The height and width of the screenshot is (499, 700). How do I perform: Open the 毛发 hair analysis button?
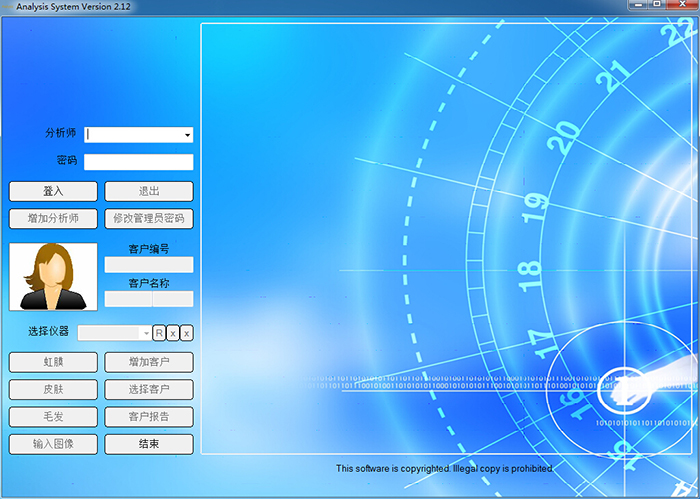[53, 417]
